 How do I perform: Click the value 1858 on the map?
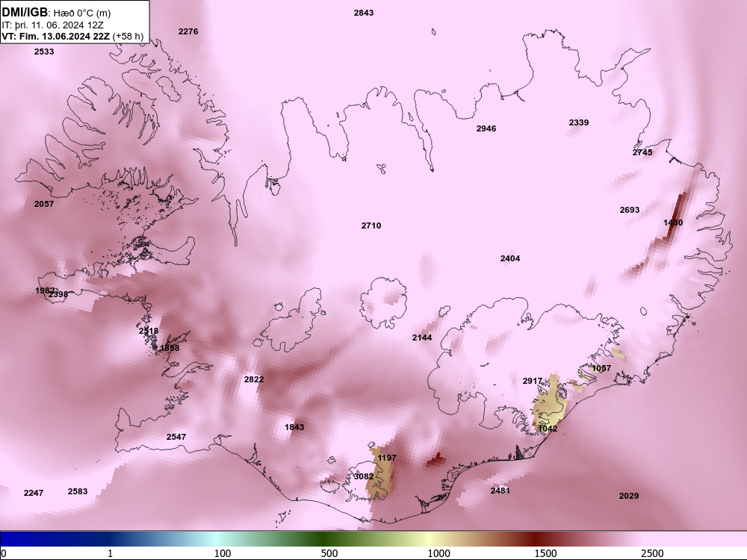tap(170, 348)
